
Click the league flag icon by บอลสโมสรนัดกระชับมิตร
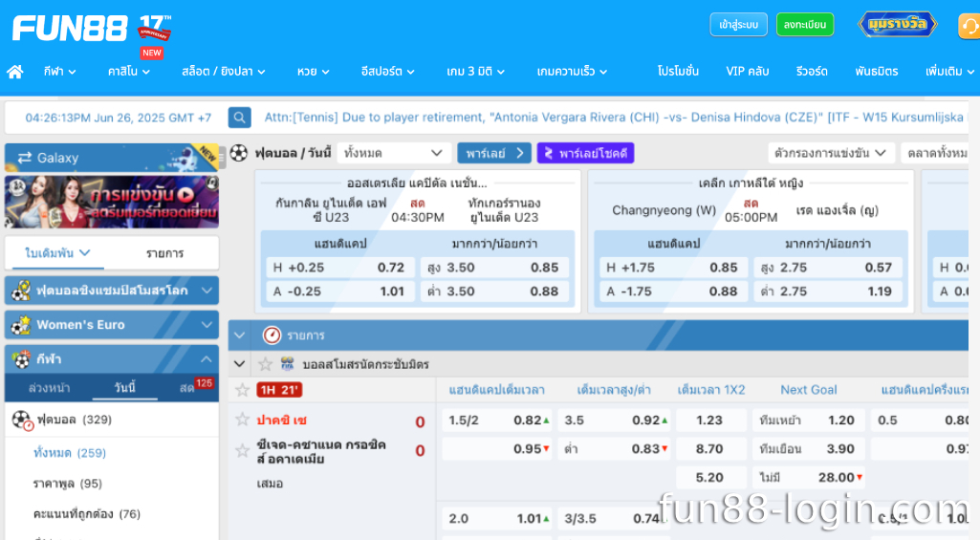click(x=288, y=364)
